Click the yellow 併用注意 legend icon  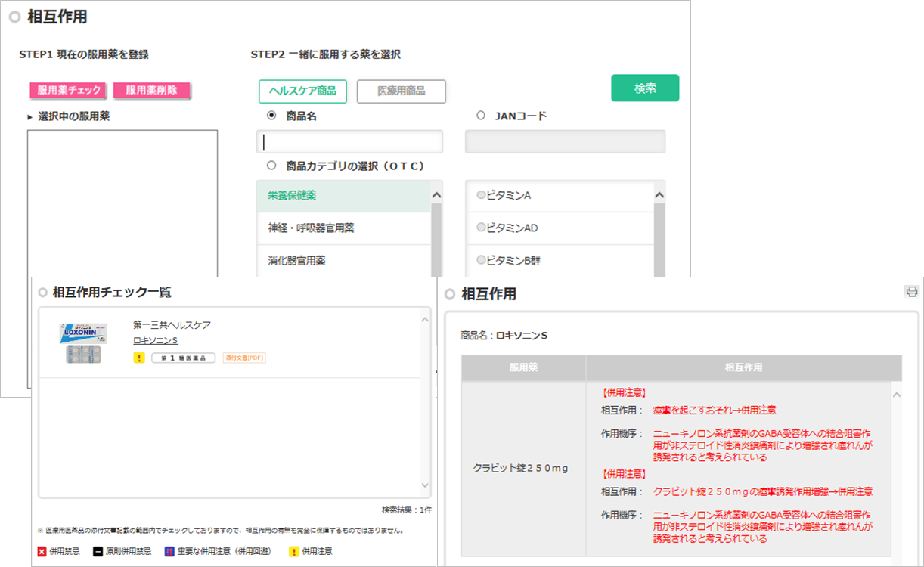point(293,552)
